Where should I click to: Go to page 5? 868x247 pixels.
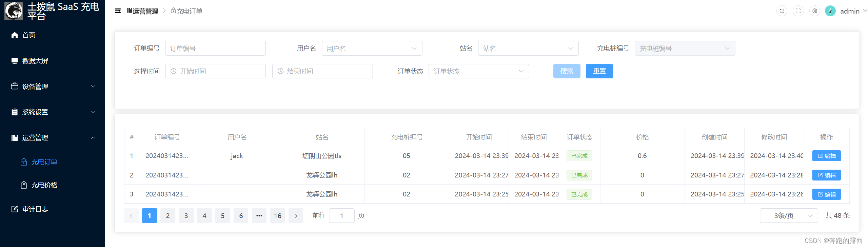pos(223,216)
